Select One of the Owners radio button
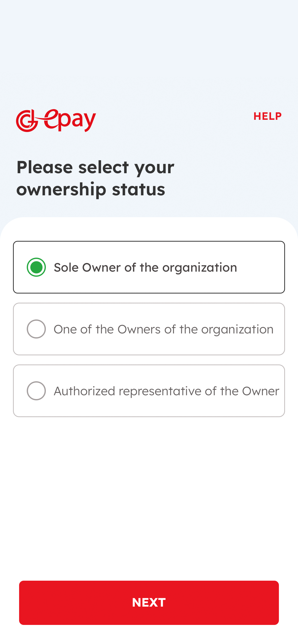The width and height of the screenshot is (298, 644). [36, 329]
